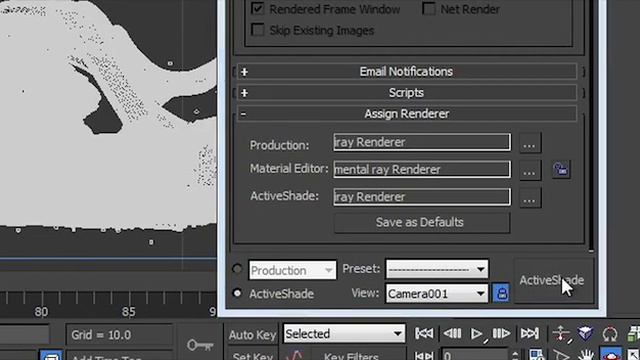This screenshot has height=360, width=640.
Task: Go to start frame playback button
Action: point(424,333)
